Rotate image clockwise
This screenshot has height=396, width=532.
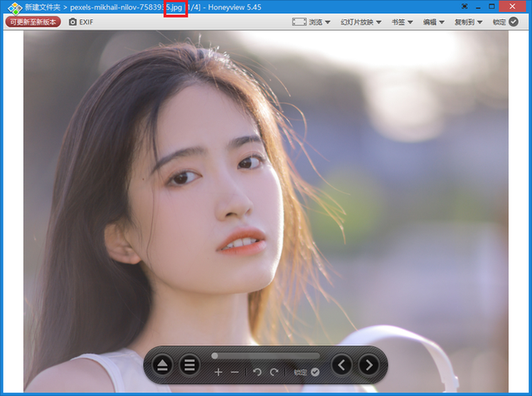coord(273,372)
